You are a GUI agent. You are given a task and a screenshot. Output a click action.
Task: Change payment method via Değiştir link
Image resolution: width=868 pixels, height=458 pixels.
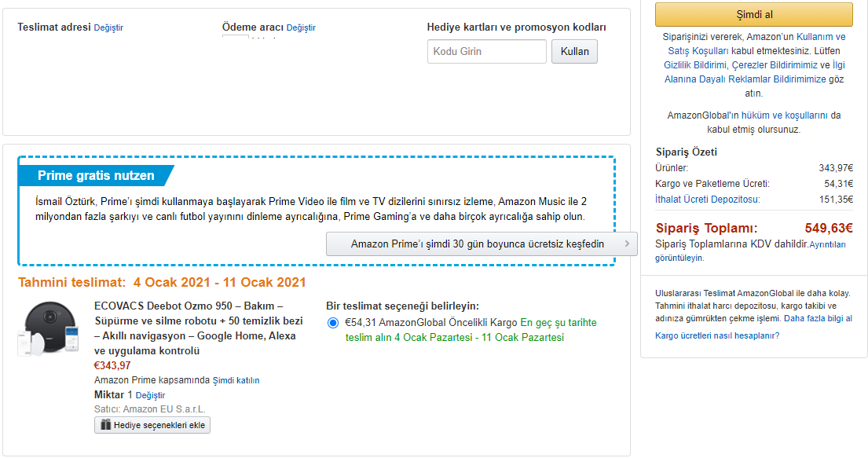(x=301, y=27)
